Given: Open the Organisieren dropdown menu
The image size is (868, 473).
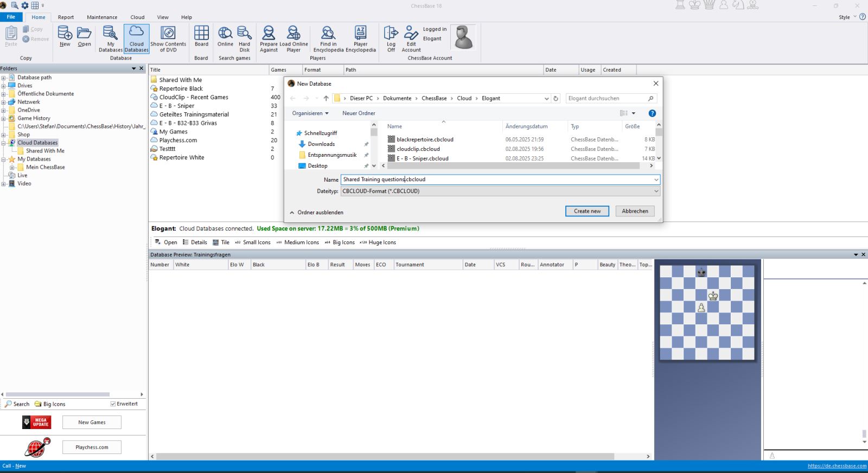Looking at the screenshot, I should [310, 113].
